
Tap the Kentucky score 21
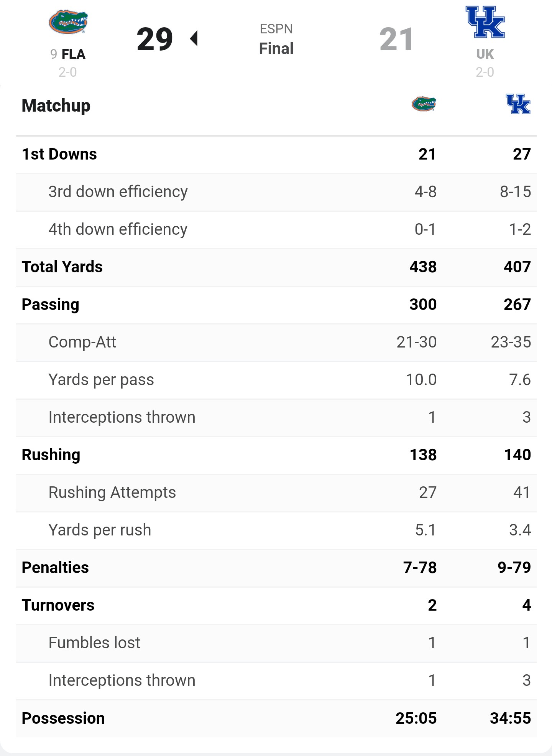pos(397,39)
